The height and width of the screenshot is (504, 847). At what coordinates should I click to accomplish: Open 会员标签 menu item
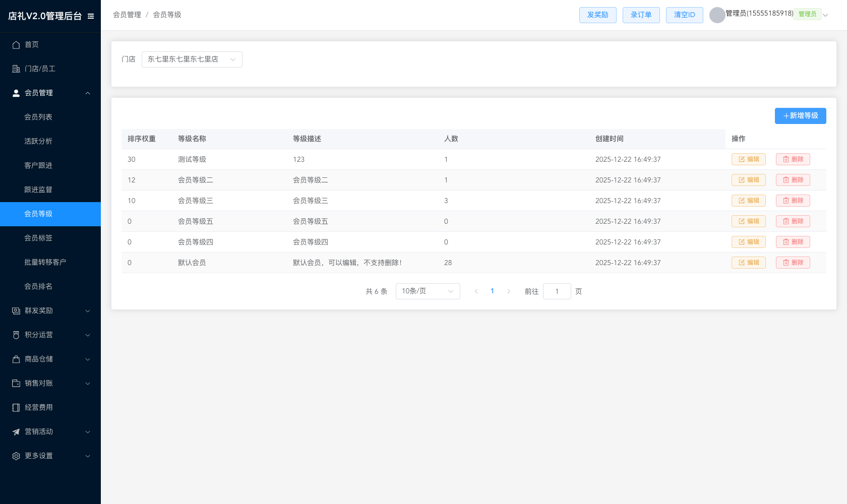point(50,238)
